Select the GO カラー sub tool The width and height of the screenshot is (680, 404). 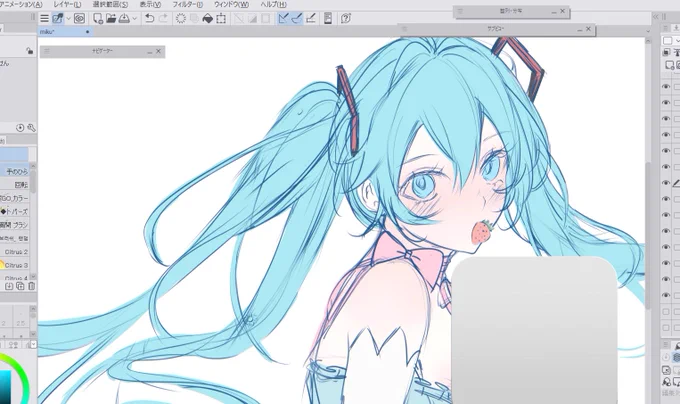pos(15,198)
